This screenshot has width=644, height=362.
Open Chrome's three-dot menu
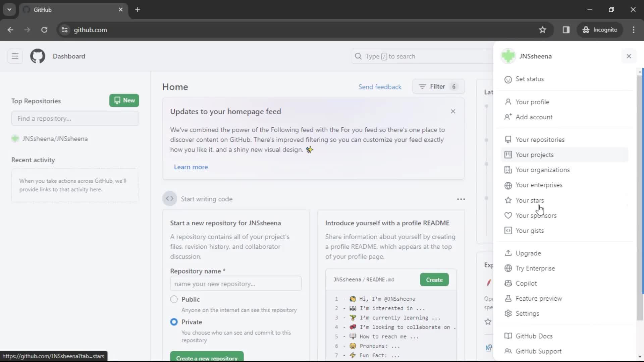[x=633, y=30]
